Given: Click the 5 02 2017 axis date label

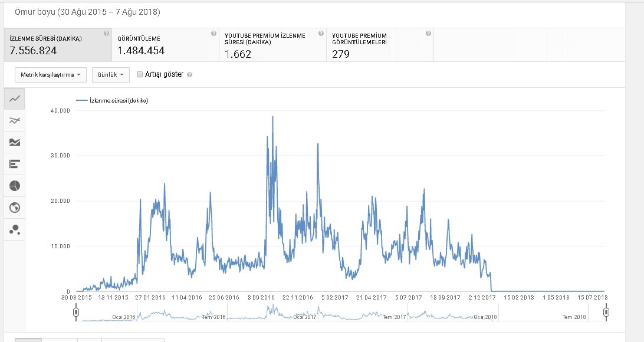Looking at the screenshot, I should tap(335, 298).
